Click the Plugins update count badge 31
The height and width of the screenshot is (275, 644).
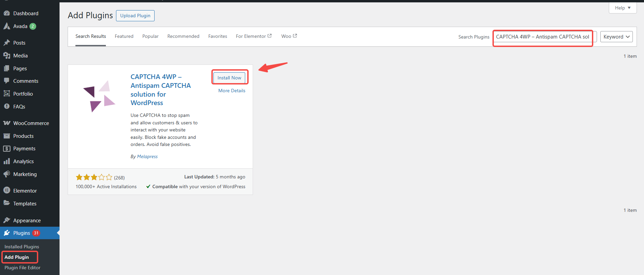[x=36, y=233]
